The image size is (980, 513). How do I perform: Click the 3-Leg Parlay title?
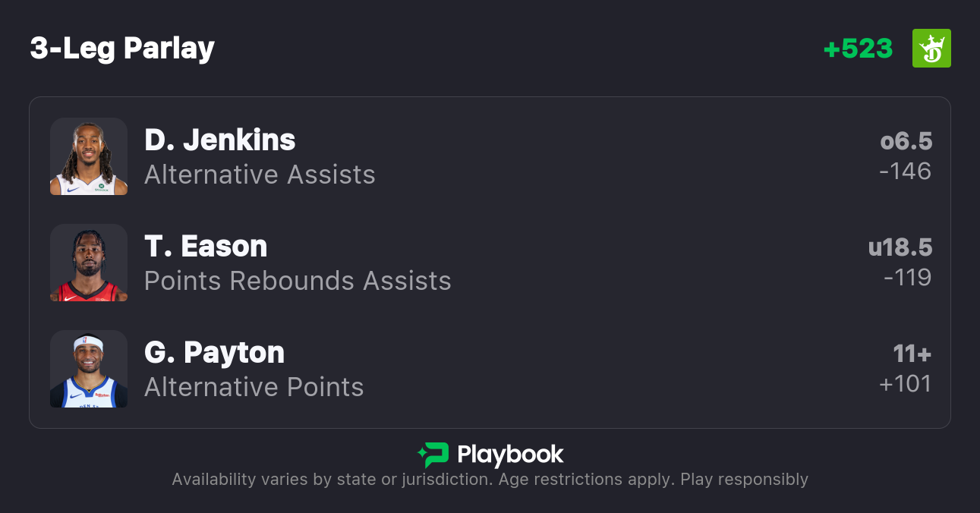pyautogui.click(x=122, y=49)
